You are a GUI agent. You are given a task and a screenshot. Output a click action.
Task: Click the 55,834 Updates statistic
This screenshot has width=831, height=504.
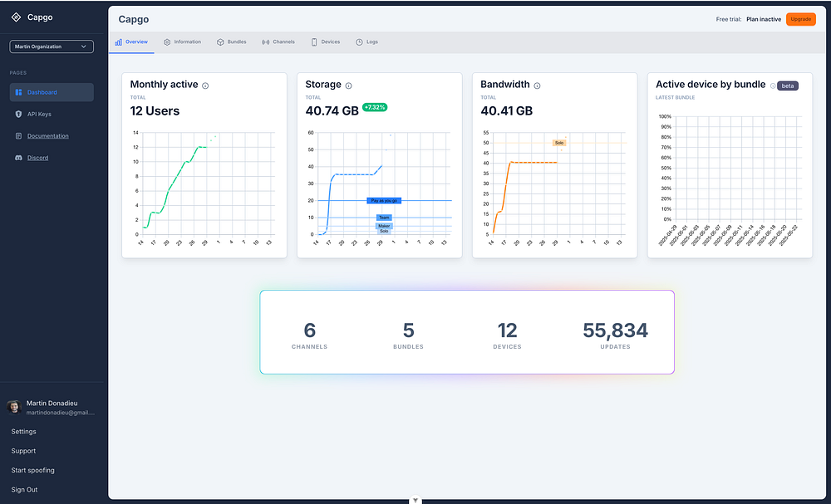[615, 335]
